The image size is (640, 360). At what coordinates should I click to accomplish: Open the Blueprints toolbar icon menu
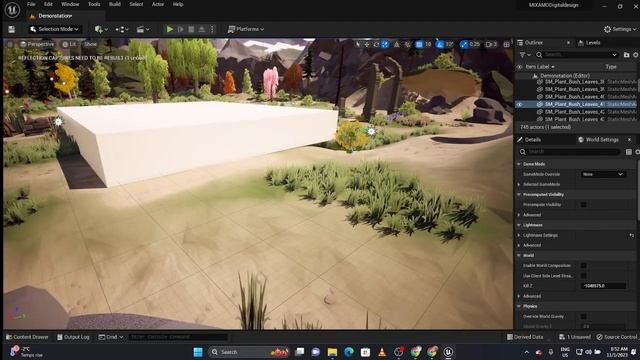coord(122,29)
